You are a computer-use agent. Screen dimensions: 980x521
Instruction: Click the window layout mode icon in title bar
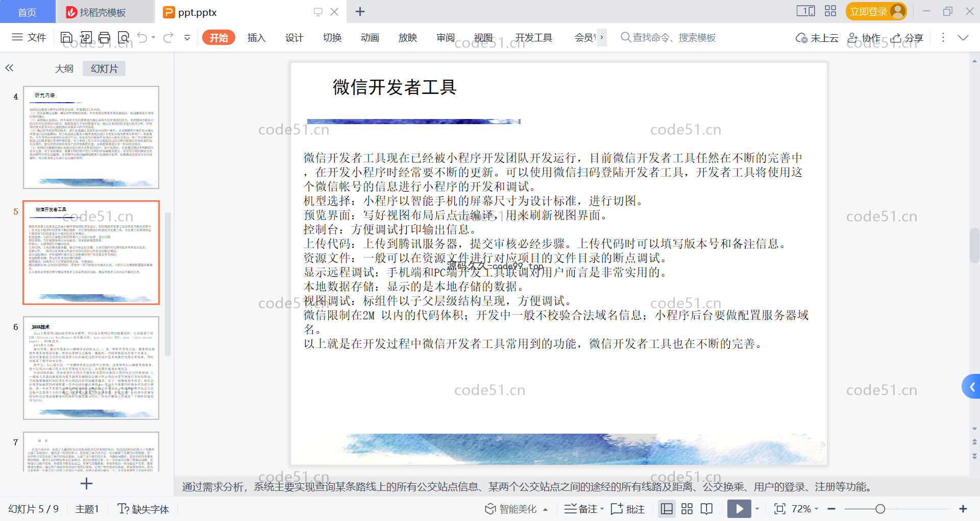coord(805,11)
